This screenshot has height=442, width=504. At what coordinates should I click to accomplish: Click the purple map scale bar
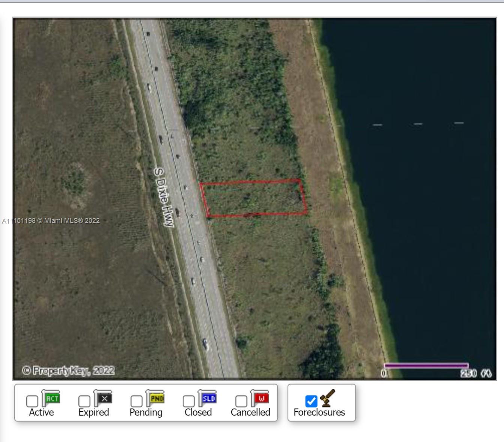(x=426, y=365)
